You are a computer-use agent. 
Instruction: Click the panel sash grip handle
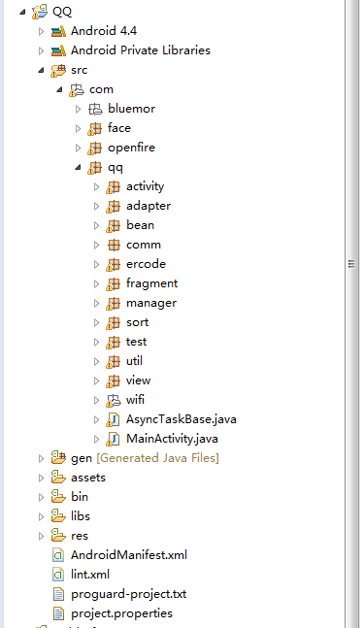(351, 264)
